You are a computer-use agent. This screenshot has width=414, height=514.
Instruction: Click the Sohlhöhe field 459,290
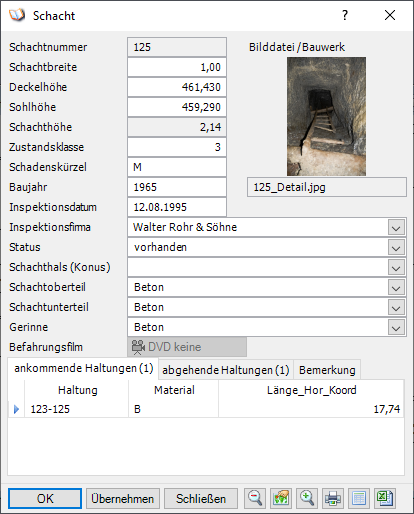pos(177,107)
